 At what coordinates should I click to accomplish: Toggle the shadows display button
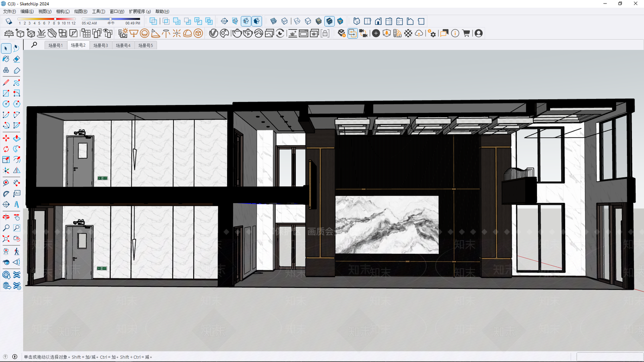[x=8, y=21]
